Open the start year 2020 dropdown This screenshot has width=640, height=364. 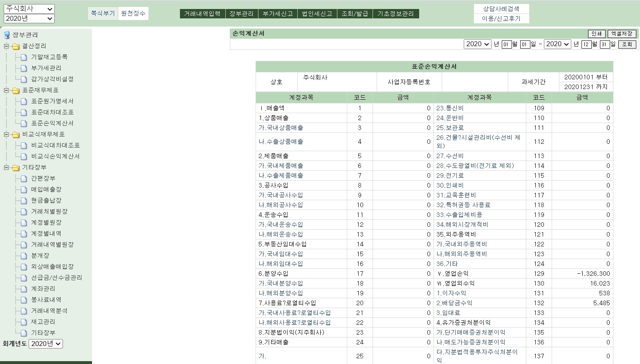point(477,44)
